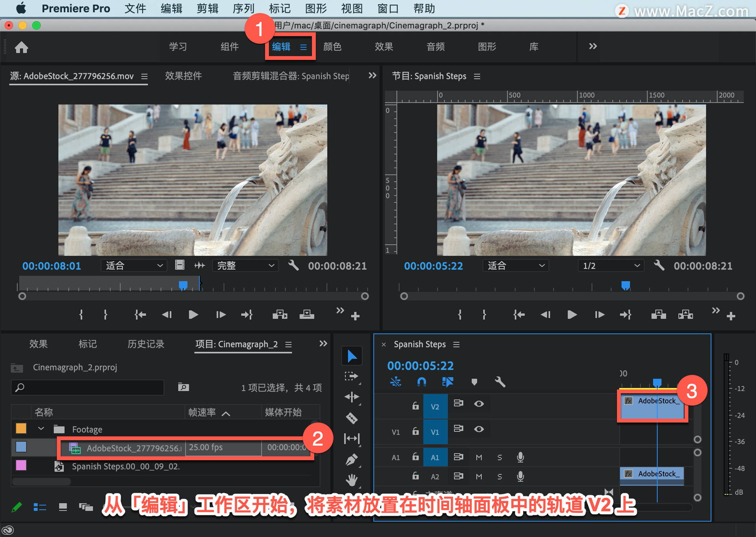The height and width of the screenshot is (537, 756).
Task: Click the Source monitor seek bar slider
Action: [x=183, y=284]
